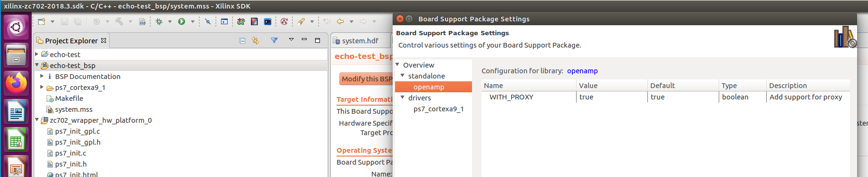
Task: Click the yellow Back arrow in toolbar
Action: (340, 21)
